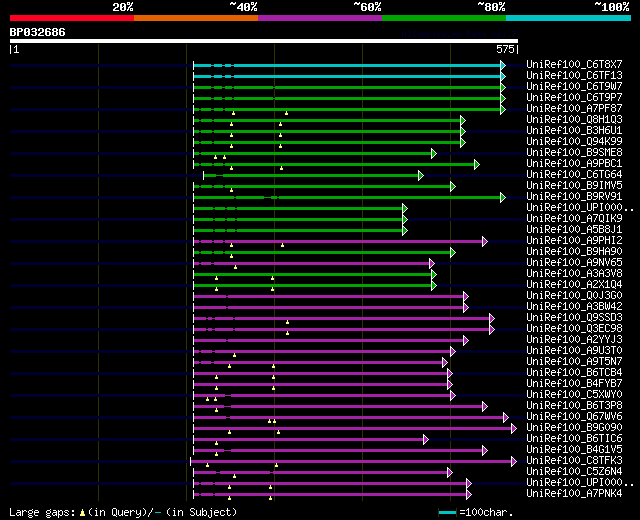Click the green arrowhead ending A9PBC1 alignment
Screen dimensions: 640x520
[477, 164]
